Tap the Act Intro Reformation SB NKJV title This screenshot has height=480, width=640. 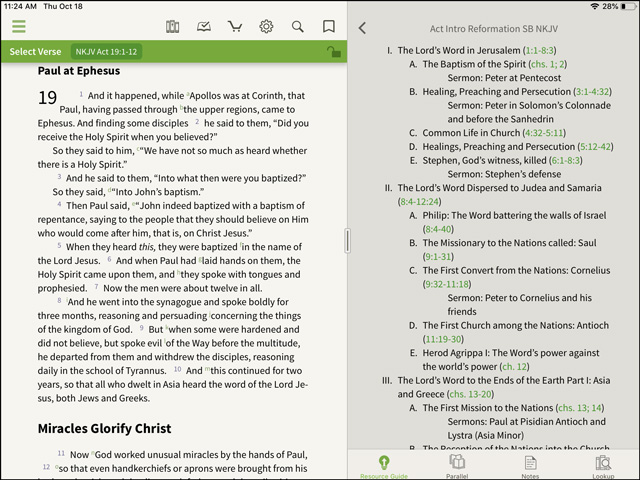(493, 29)
